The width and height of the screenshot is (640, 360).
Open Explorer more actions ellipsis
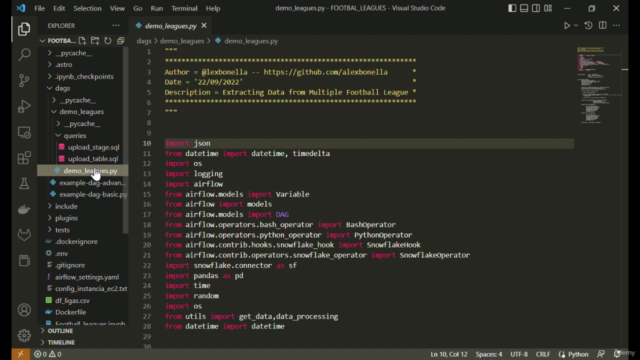[x=116, y=25]
